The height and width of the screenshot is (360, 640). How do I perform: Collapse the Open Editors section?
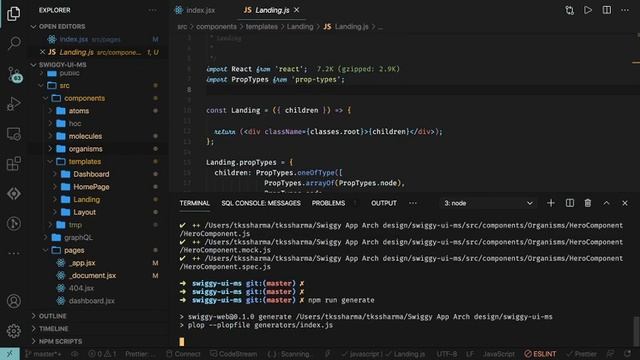click(98, 27)
